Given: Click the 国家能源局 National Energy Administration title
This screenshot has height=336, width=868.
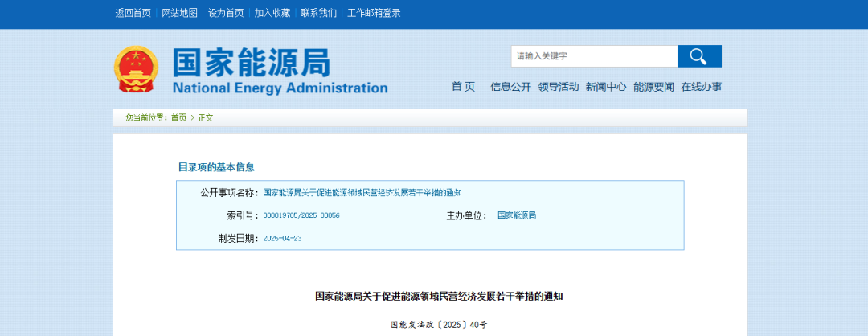Looking at the screenshot, I should tap(279, 72).
